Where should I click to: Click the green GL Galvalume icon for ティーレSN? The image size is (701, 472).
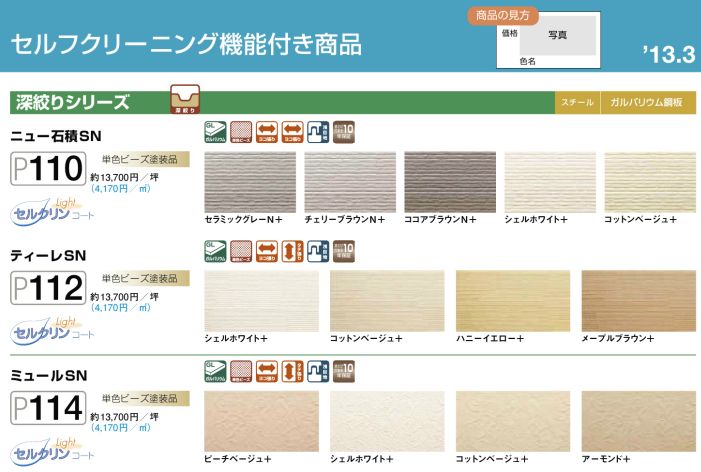coord(215,251)
